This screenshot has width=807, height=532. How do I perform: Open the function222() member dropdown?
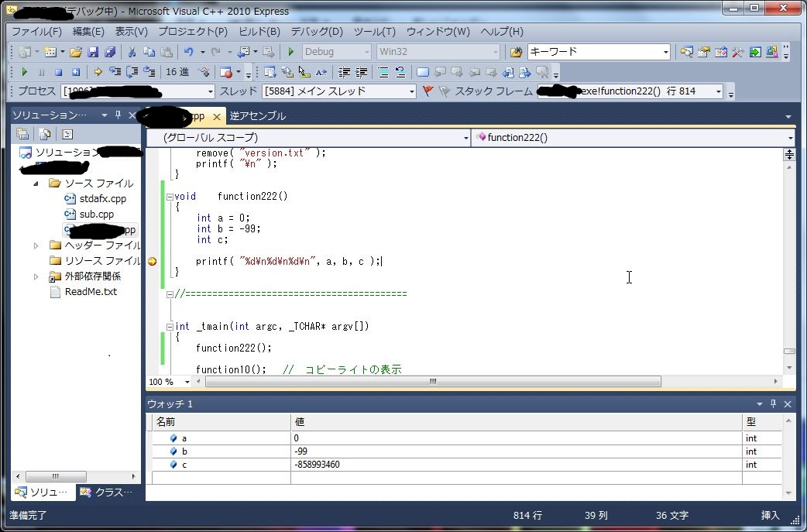[789, 138]
